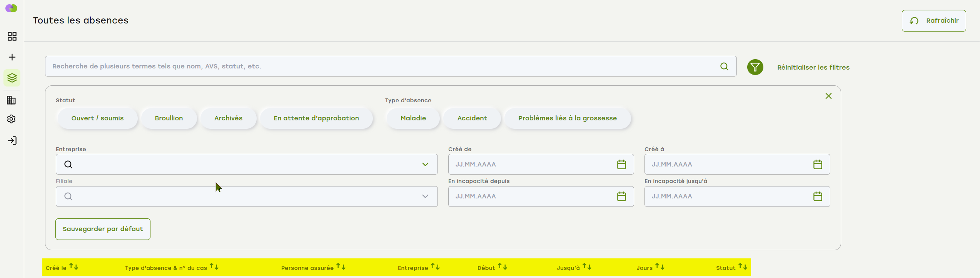The height and width of the screenshot is (278, 980).
Task: Open calendar picker for Créé de
Action: coord(621,165)
